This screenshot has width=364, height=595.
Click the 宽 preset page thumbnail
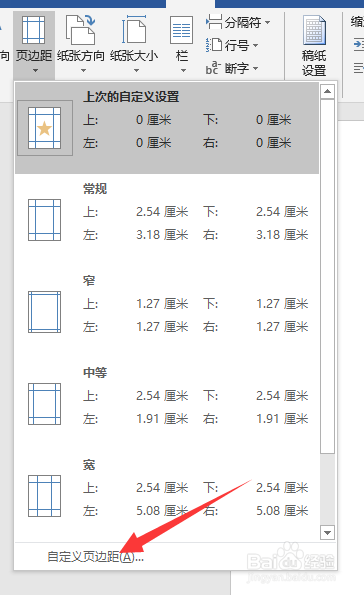45,496
